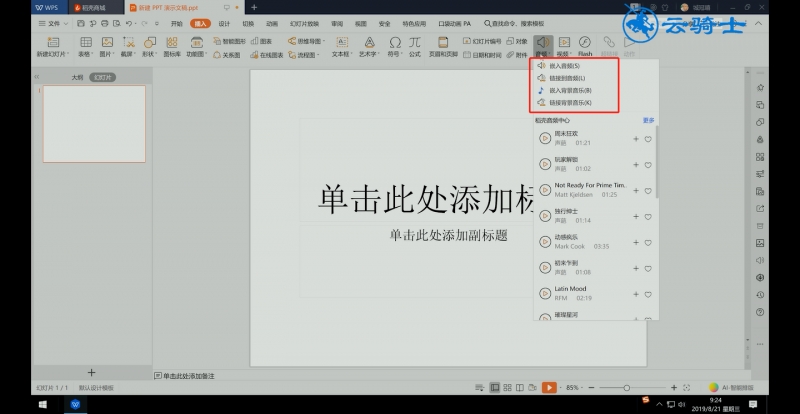
Task: Play the Latin Mood track
Action: point(545,294)
